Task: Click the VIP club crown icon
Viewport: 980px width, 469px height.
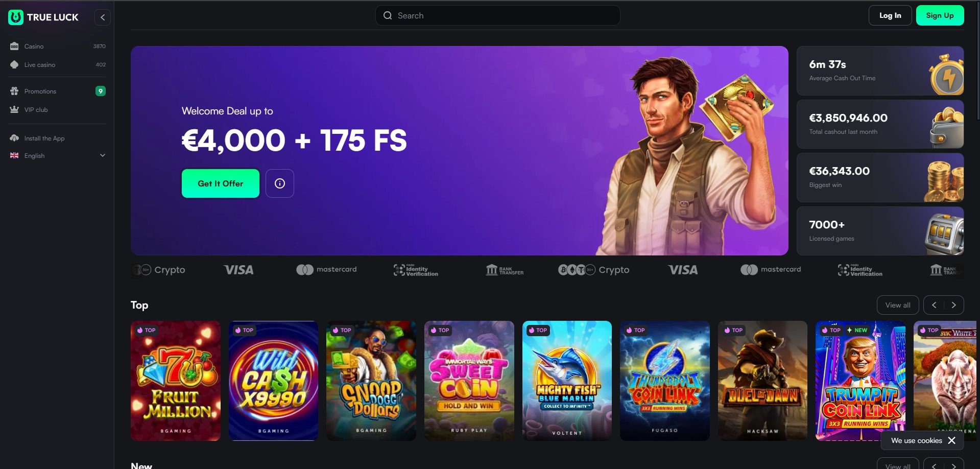Action: coord(14,110)
